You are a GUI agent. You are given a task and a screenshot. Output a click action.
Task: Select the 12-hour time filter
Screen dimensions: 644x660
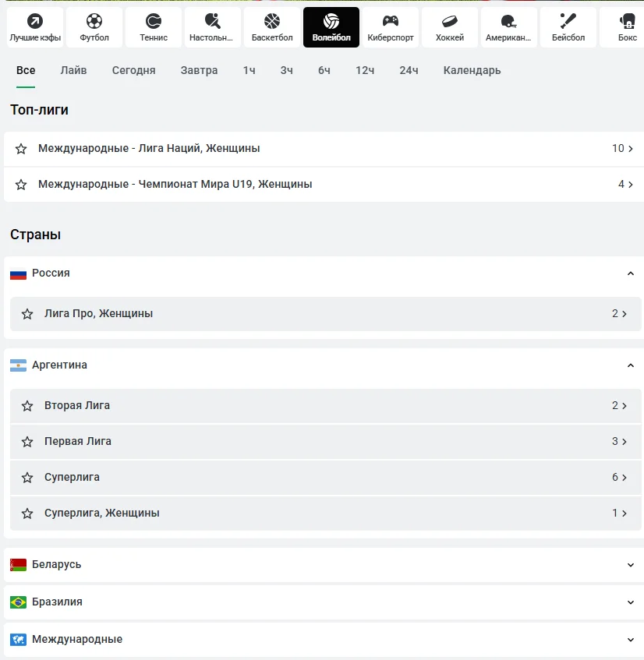pyautogui.click(x=365, y=70)
